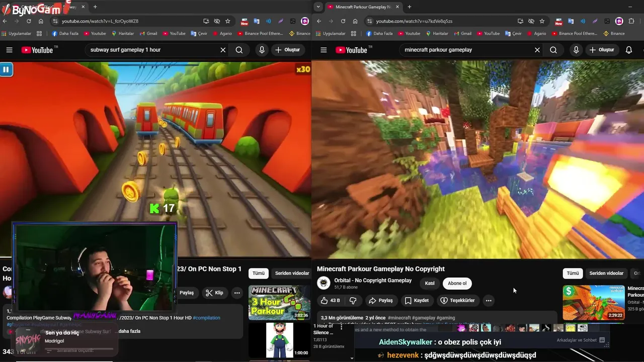
Task: Open site info icon in left address bar
Action: [x=55, y=21]
